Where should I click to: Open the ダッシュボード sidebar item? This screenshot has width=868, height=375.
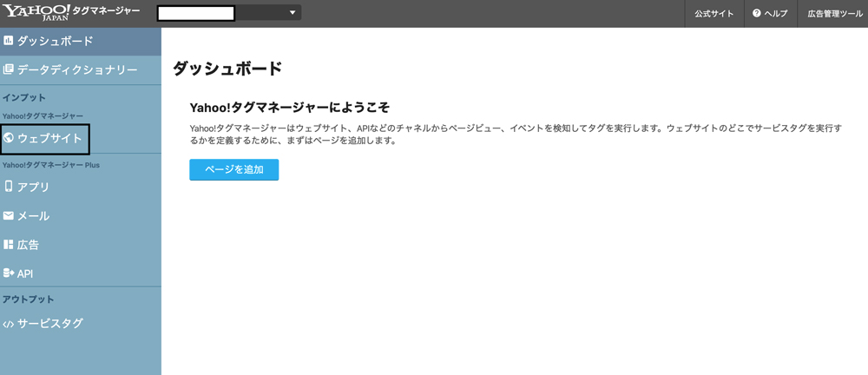point(81,41)
